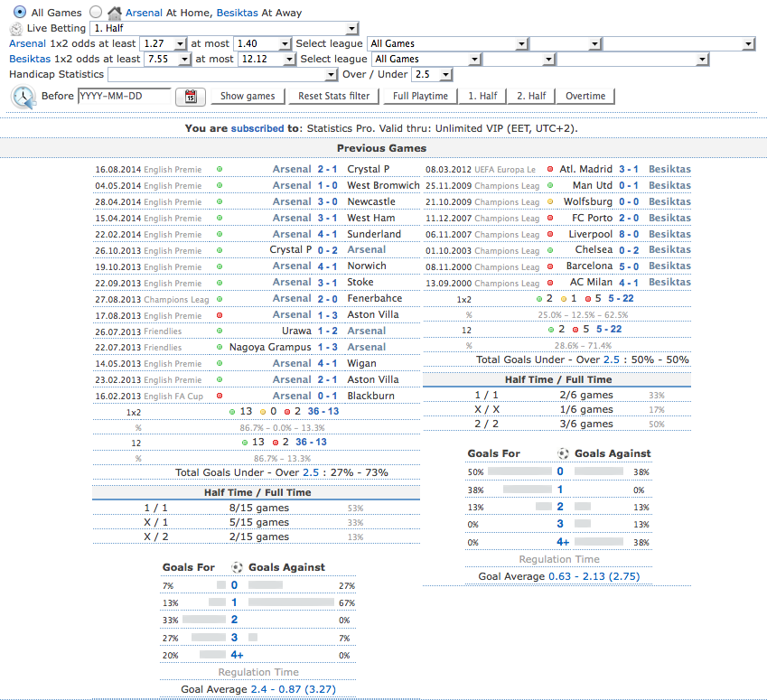
Task: Click Arsenal 36-13 goal total in 1x2 row
Action: [x=323, y=411]
